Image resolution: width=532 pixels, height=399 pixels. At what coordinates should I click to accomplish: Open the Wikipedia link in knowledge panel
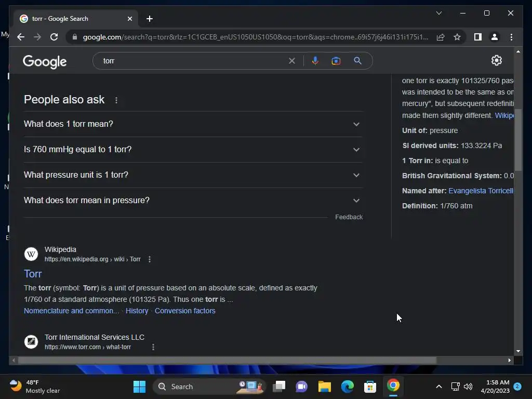click(x=504, y=115)
